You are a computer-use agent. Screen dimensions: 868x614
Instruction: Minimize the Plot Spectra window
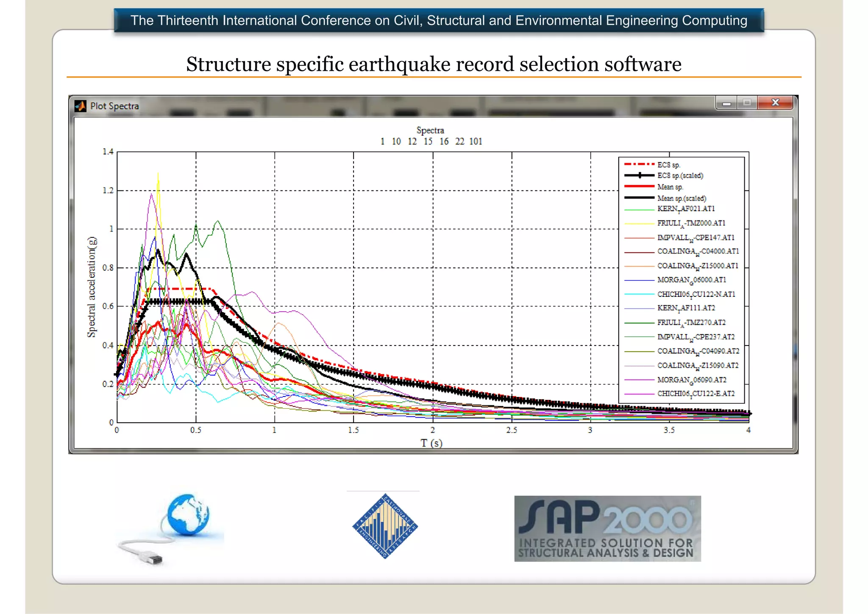(726, 103)
